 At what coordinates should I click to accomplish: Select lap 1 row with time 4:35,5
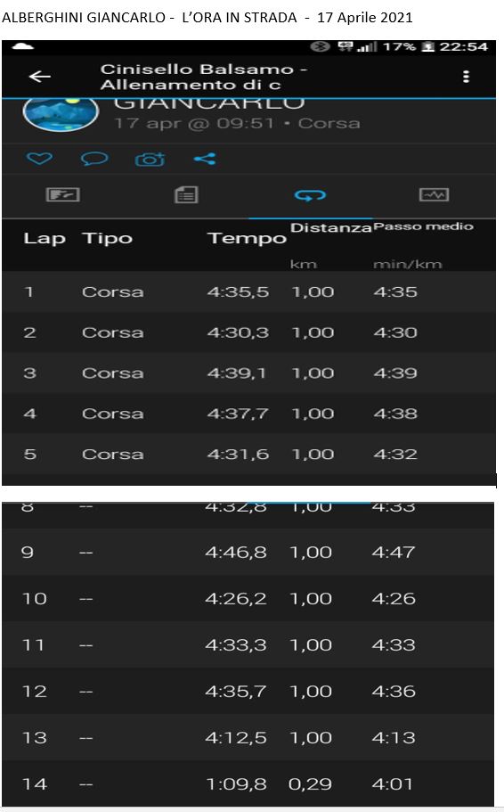[249, 291]
